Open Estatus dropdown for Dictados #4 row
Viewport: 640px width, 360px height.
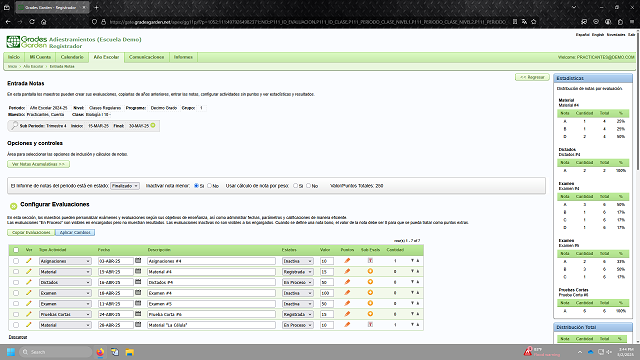[x=298, y=282]
